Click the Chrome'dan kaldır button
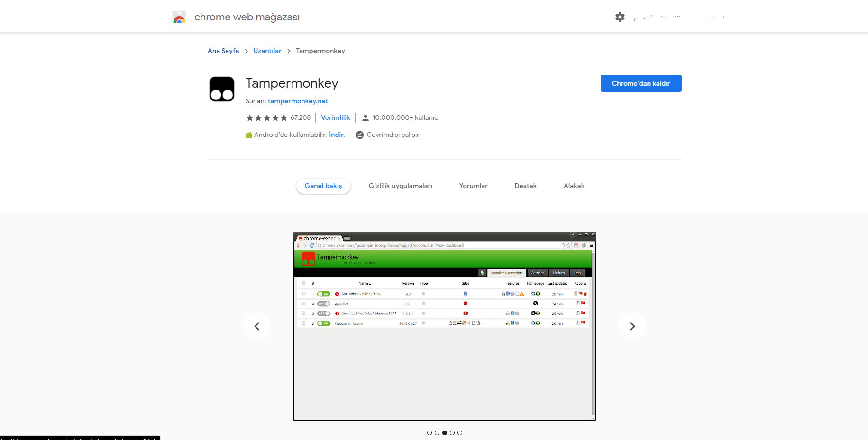868x440 pixels. tap(641, 83)
